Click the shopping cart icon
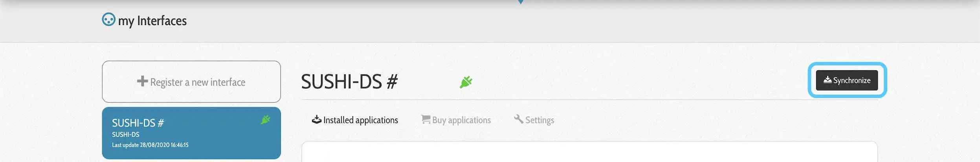Screen dimensions: 980x162 [426, 119]
